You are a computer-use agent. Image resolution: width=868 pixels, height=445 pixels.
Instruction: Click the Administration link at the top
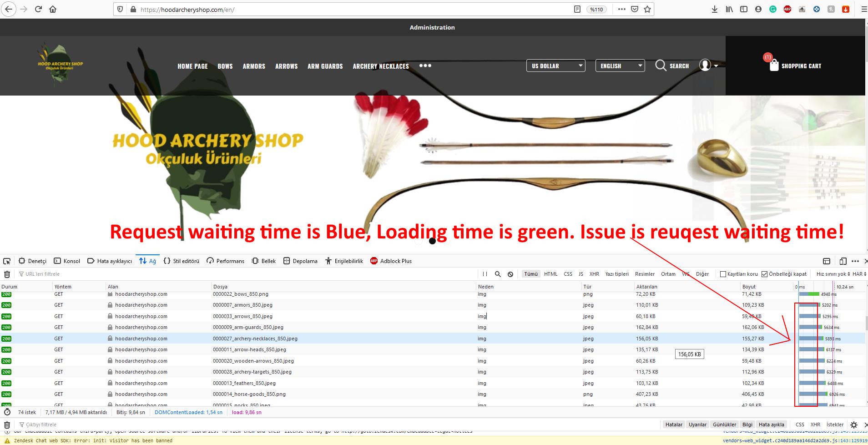coord(431,27)
